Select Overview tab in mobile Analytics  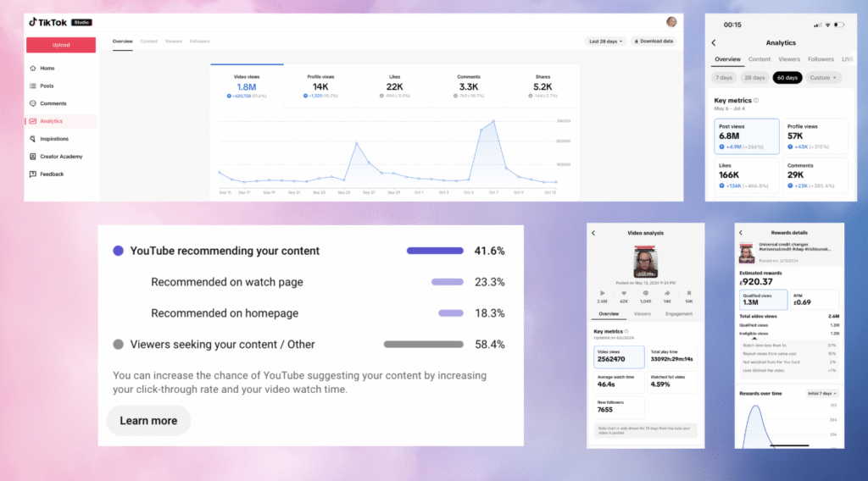click(x=727, y=59)
